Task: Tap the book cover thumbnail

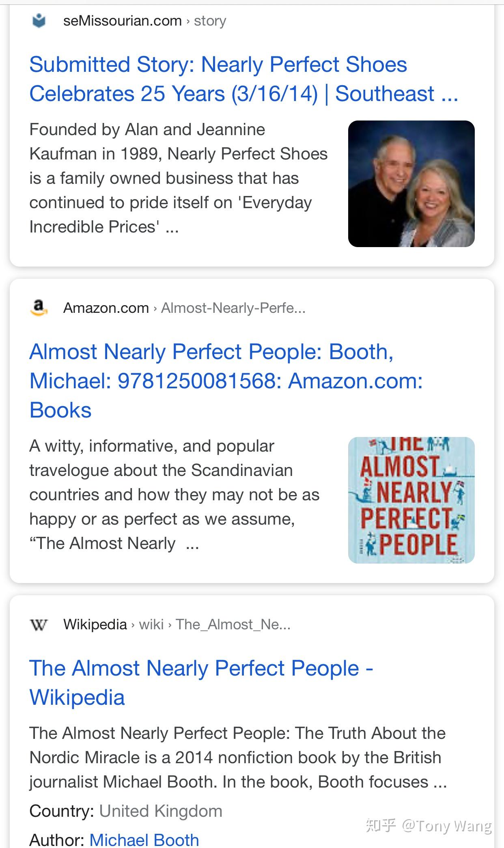Action: (411, 500)
